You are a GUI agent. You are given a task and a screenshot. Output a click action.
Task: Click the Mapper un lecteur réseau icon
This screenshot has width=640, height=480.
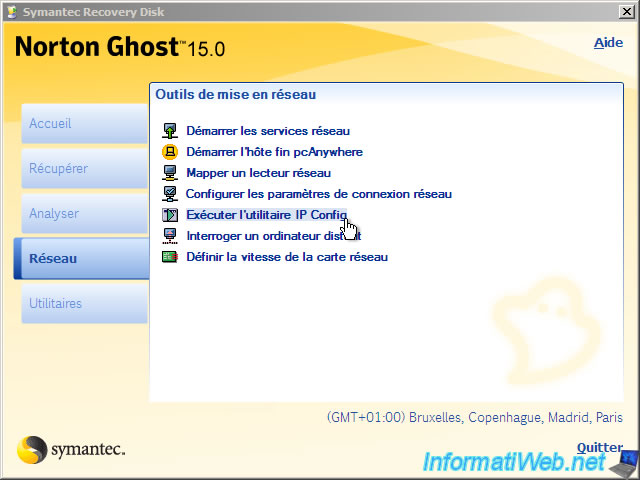(170, 173)
